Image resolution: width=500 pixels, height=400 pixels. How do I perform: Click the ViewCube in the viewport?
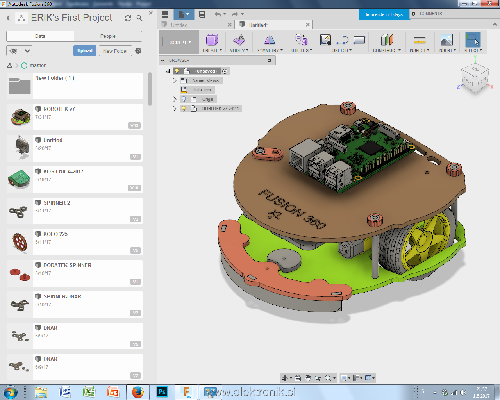474,78
